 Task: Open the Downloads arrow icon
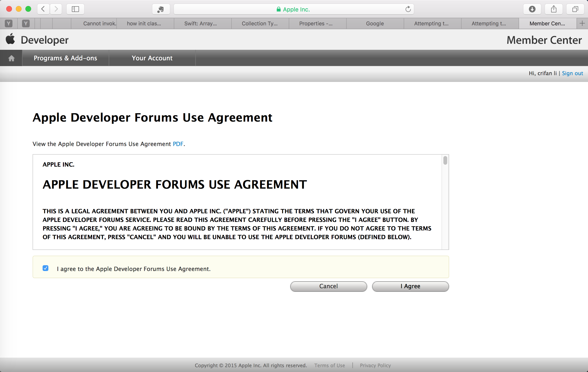pos(532,9)
